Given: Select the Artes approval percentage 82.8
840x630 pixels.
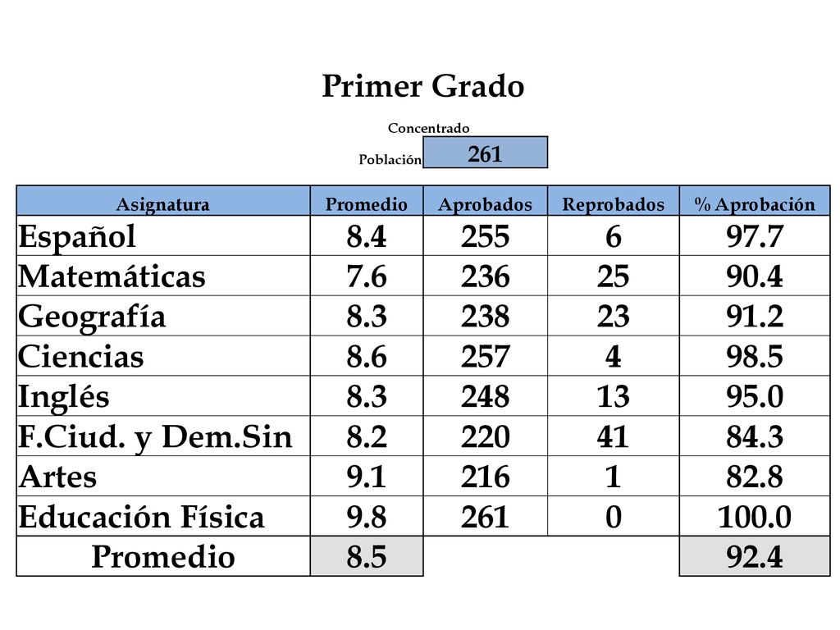Looking at the screenshot, I should coord(755,477).
